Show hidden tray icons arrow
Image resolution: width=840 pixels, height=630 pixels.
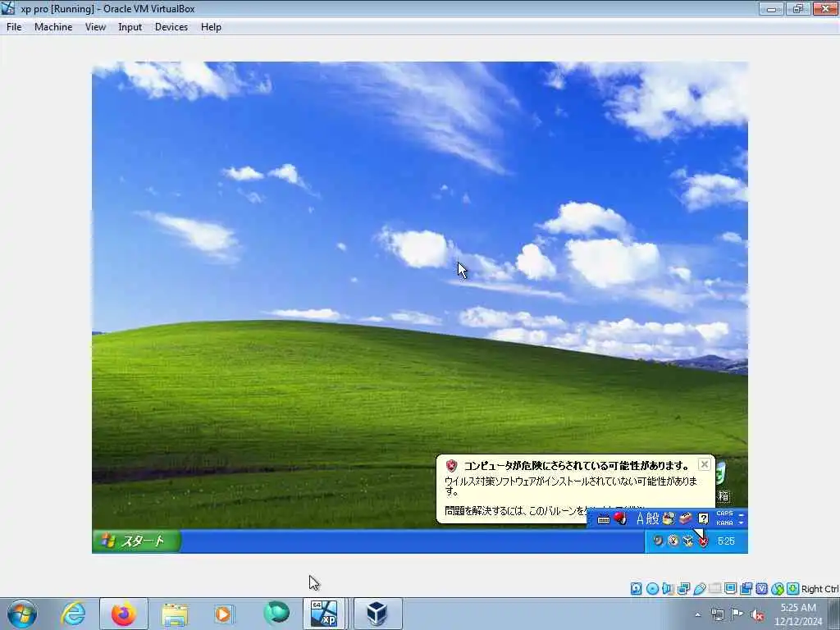click(697, 614)
